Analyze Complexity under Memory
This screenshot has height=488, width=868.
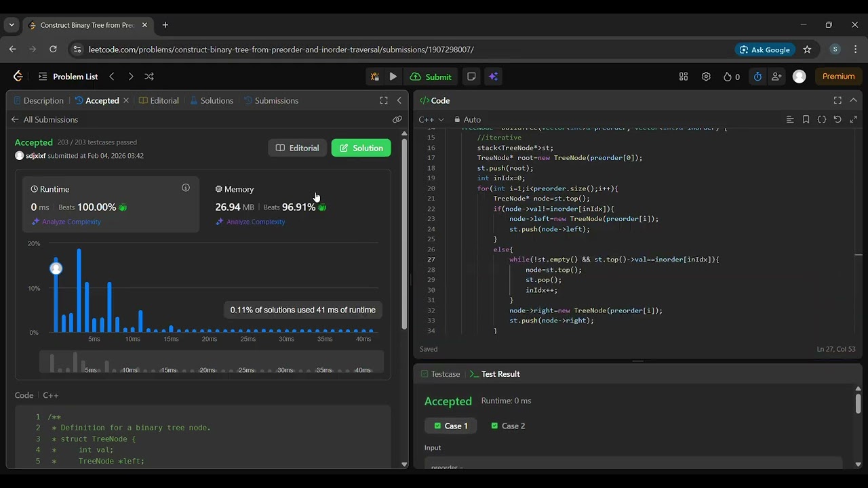pos(250,222)
